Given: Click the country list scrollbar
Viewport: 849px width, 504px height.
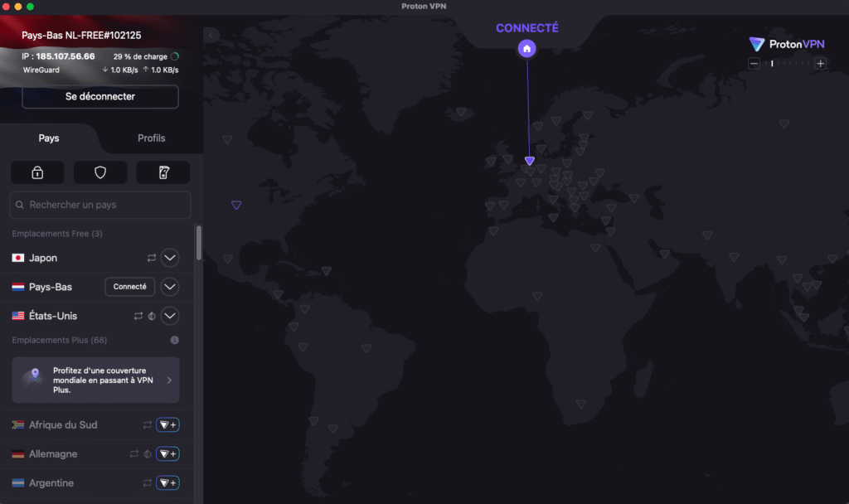Looking at the screenshot, I should coord(199,243).
